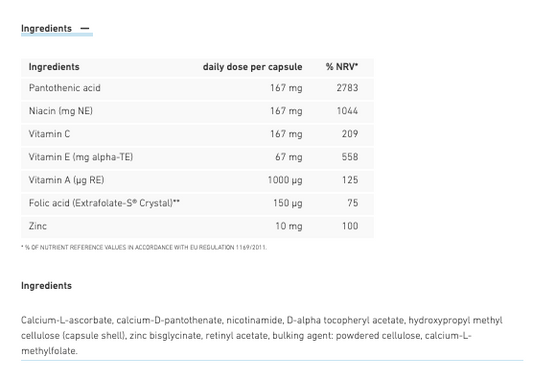Select the Zinc table row
Screen dimensions: 533x381
[x=197, y=227]
